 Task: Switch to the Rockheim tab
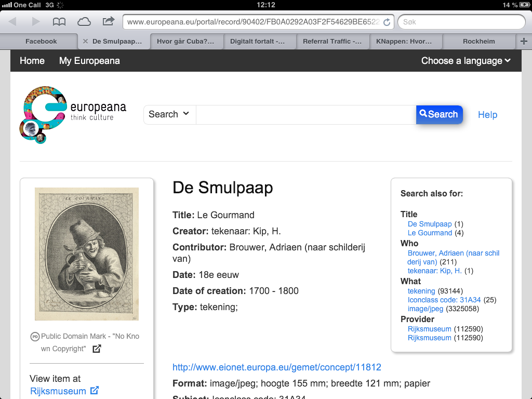pyautogui.click(x=478, y=42)
